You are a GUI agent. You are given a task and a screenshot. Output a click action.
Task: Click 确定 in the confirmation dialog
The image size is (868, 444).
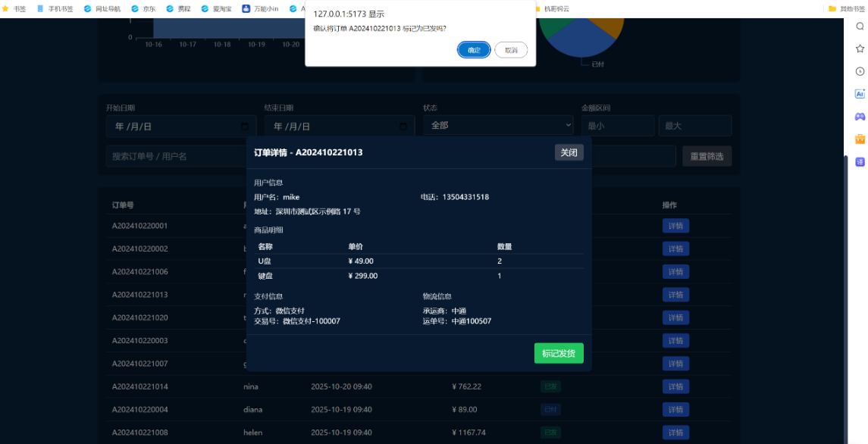click(x=474, y=50)
